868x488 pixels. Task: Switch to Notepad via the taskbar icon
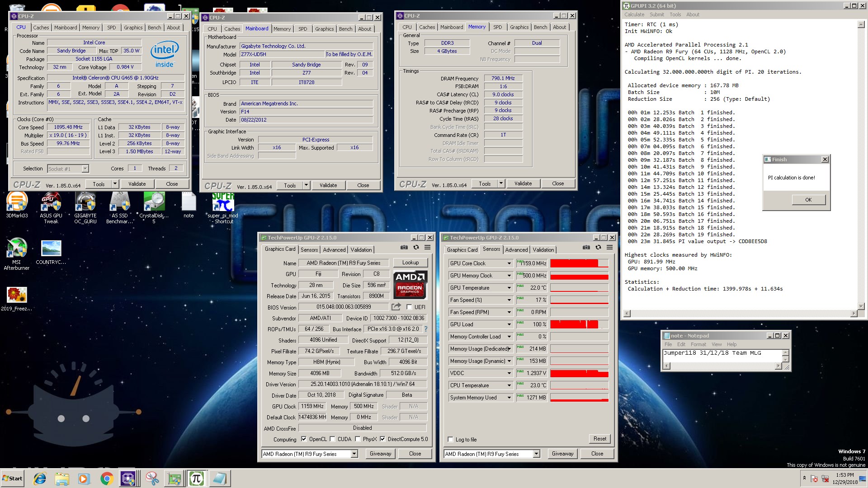pyautogui.click(x=220, y=479)
